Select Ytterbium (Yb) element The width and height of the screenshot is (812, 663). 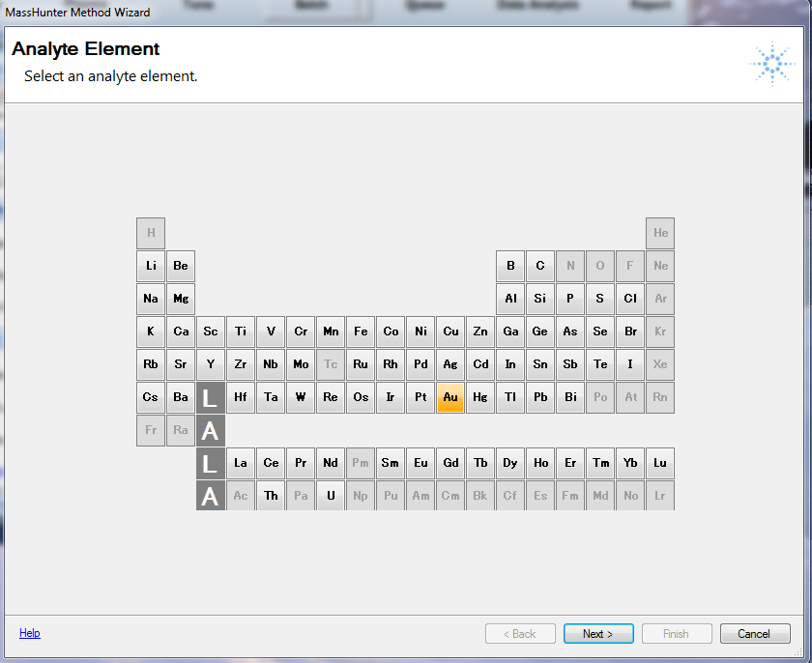[630, 463]
